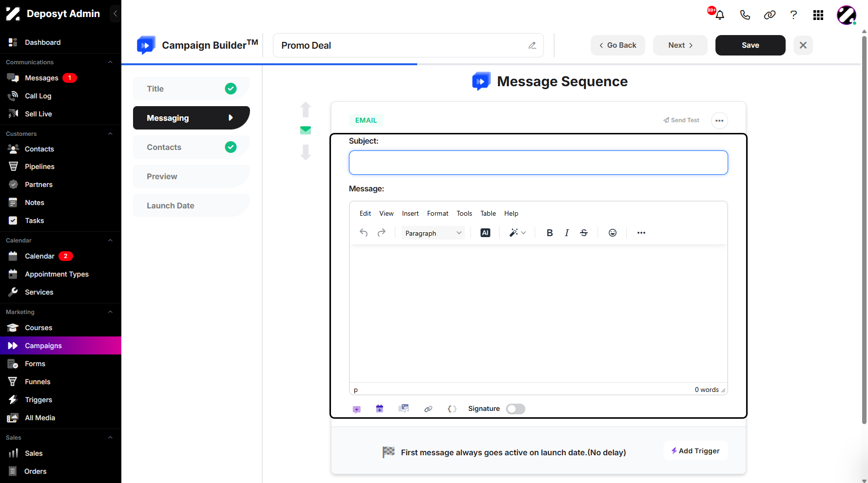
Task: Go to the Title step
Action: click(192, 89)
